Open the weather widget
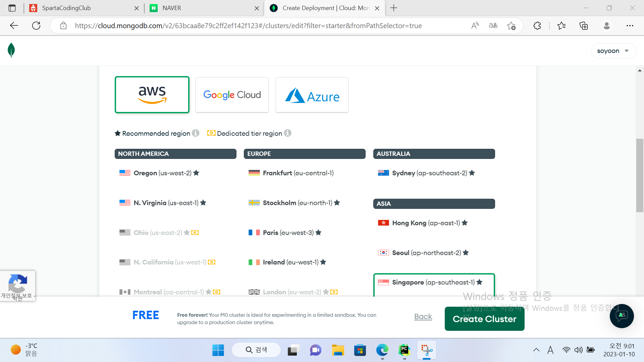The width and height of the screenshot is (644, 362). [x=24, y=350]
